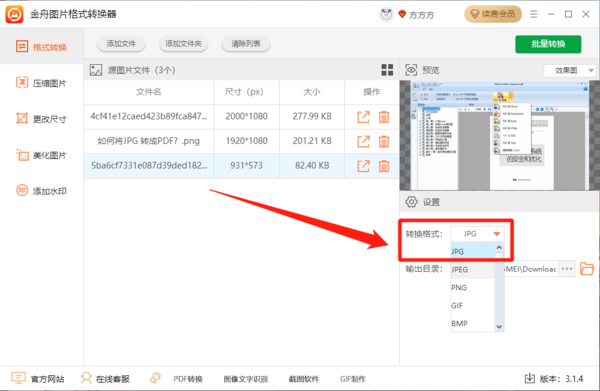Click format list scroll down arrow
Image resolution: width=600 pixels, height=391 pixels.
tap(499, 326)
